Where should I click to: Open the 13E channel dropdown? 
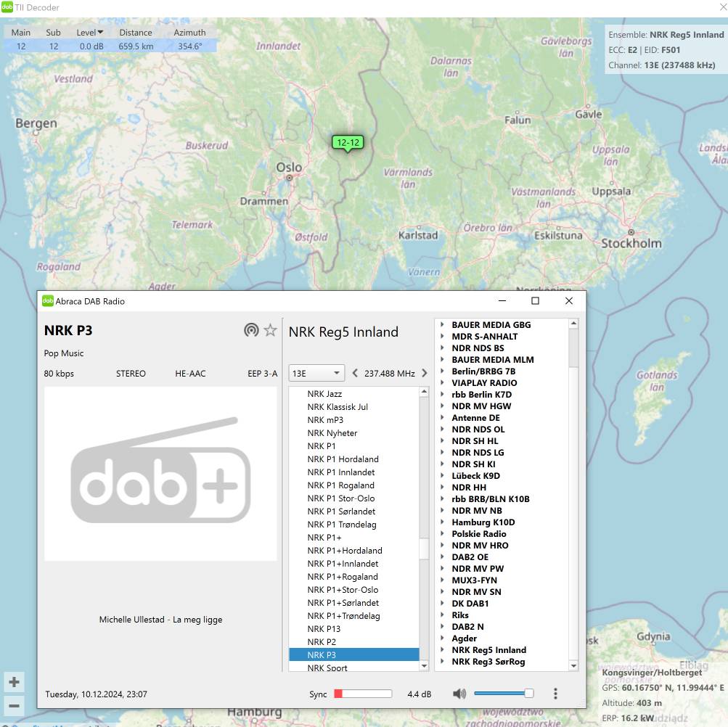tap(316, 373)
